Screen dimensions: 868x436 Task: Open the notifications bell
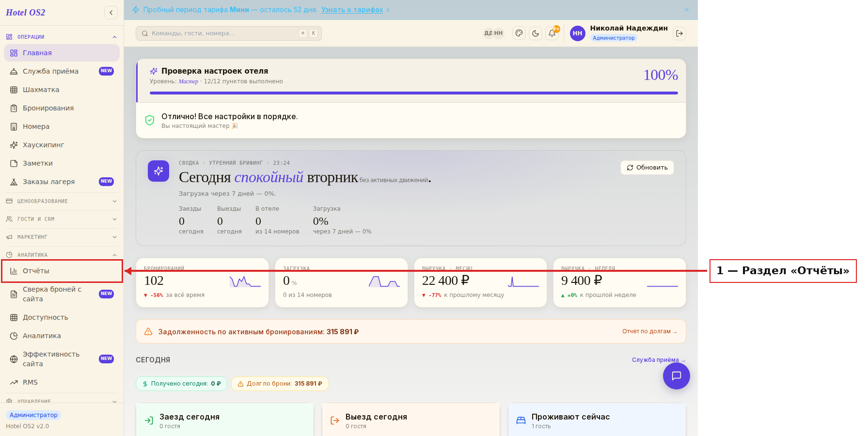552,33
